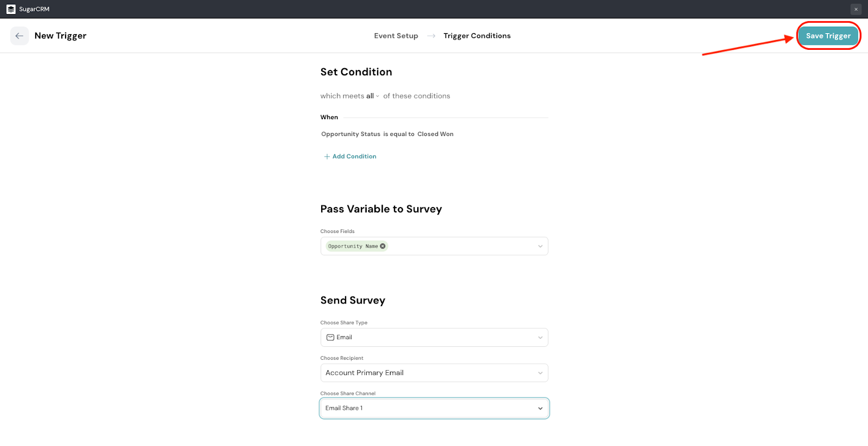This screenshot has height=446, width=868.
Task: Close the SugarCRM panel with X
Action: [x=856, y=9]
